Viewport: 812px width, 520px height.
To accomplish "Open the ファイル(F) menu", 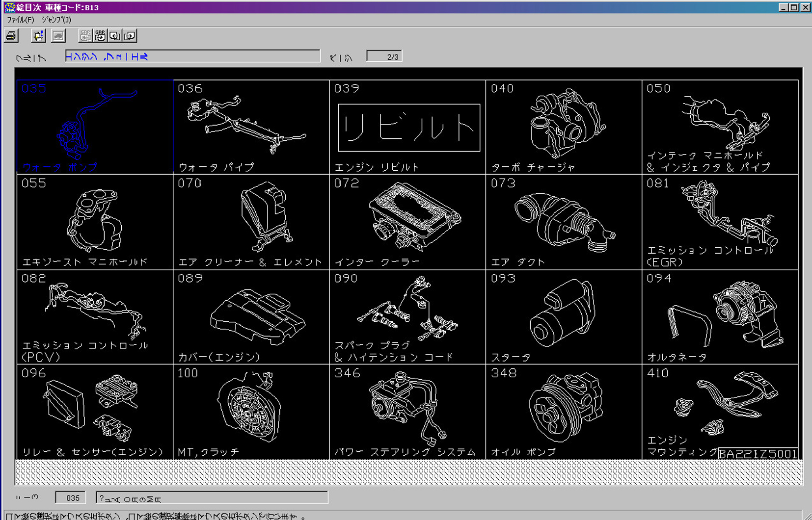I will tap(20, 20).
